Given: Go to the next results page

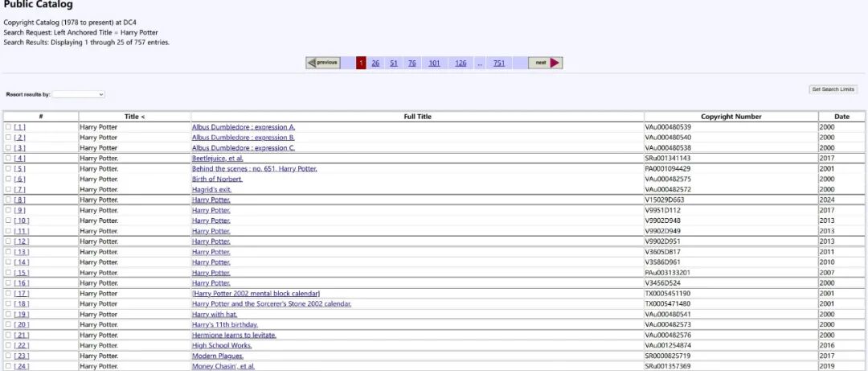Looking at the screenshot, I should click(x=545, y=64).
